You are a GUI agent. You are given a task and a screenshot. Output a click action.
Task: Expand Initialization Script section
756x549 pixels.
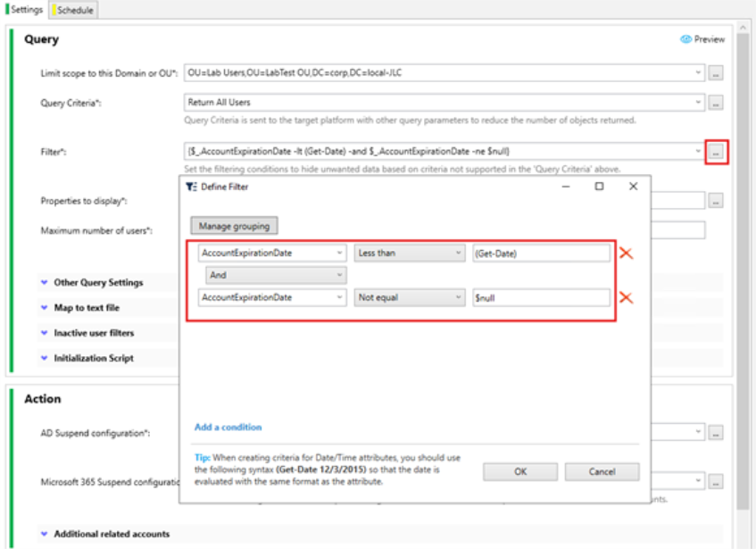[45, 358]
